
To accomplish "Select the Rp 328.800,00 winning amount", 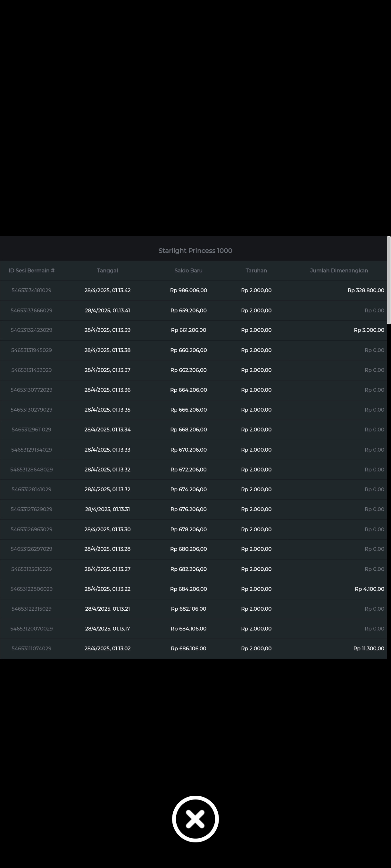I will point(366,291).
